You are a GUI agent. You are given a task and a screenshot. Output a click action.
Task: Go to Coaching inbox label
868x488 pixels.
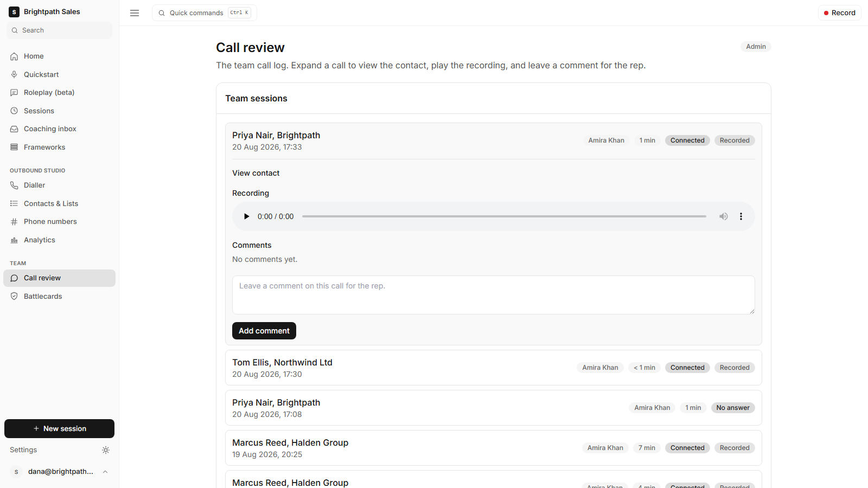[x=50, y=129]
